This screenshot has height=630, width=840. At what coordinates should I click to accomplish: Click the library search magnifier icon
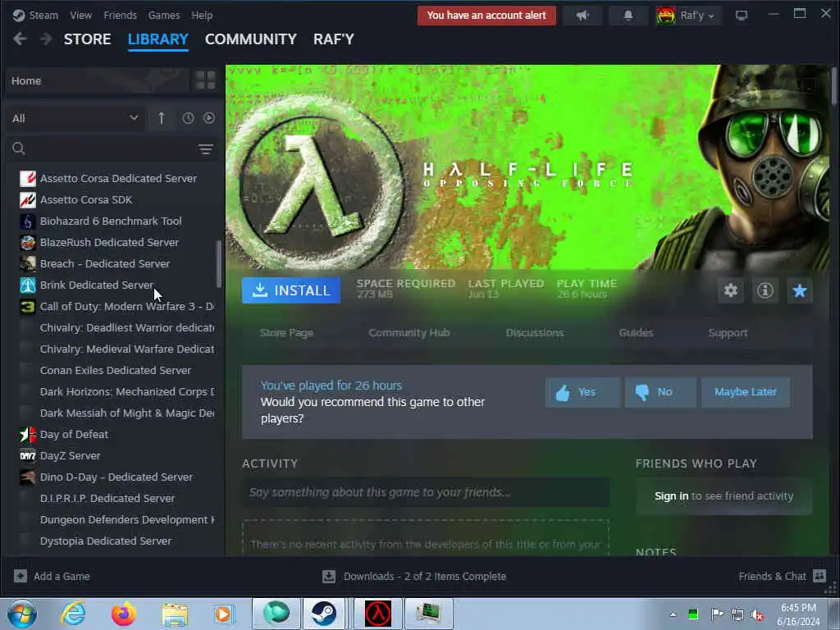(x=19, y=148)
